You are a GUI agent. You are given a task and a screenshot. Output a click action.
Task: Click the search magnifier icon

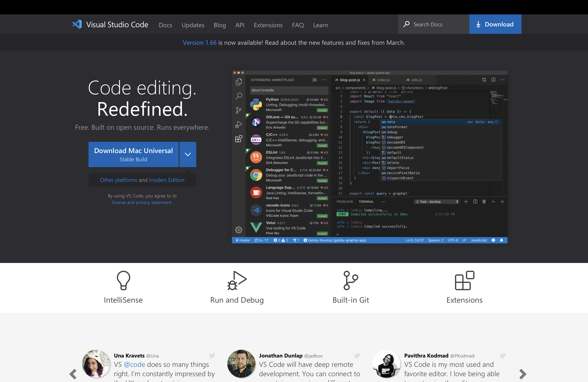pos(406,24)
